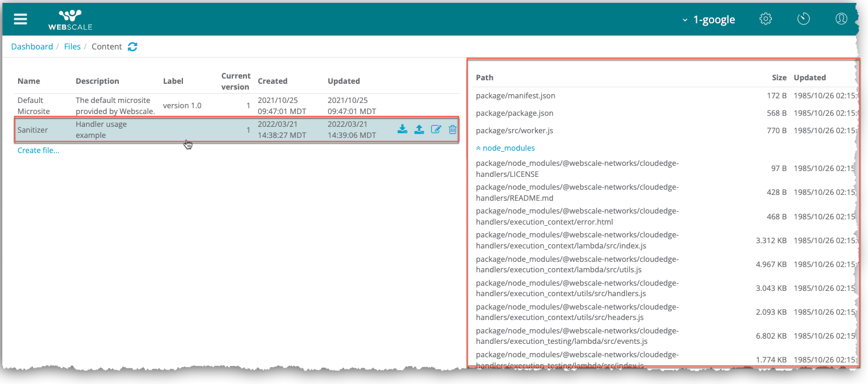Click the activity clock icon in header
The width and height of the screenshot is (868, 384).
[x=803, y=19]
